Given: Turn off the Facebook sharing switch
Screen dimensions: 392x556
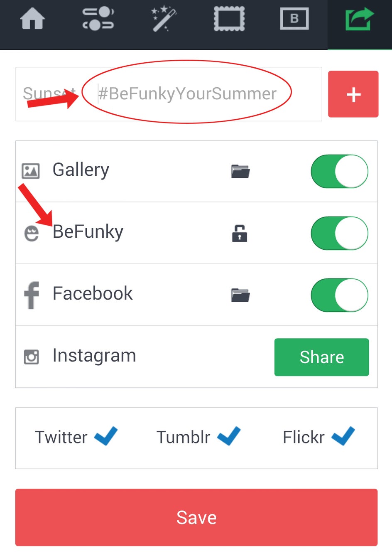Looking at the screenshot, I should [339, 295].
